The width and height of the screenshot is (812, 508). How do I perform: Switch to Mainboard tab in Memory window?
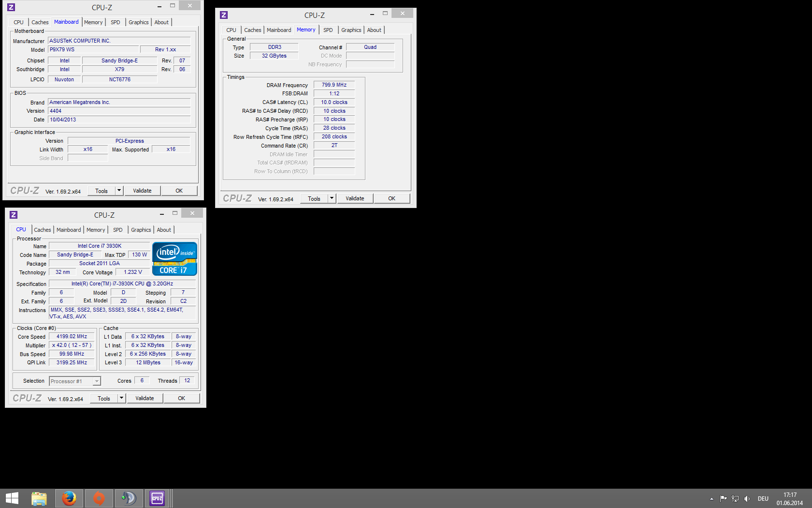(279, 30)
